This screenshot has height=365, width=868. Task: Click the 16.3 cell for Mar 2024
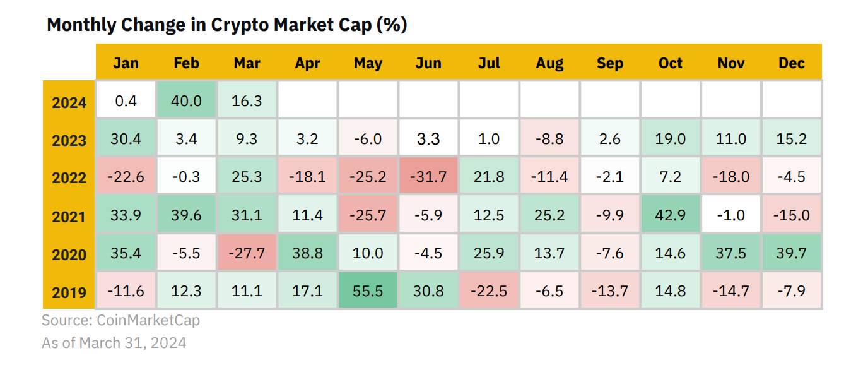(x=247, y=100)
